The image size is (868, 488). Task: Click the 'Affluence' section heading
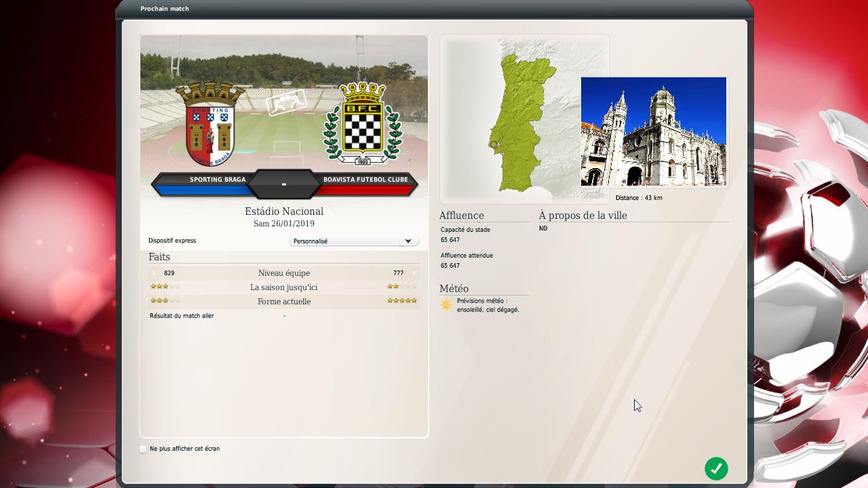[x=462, y=216]
